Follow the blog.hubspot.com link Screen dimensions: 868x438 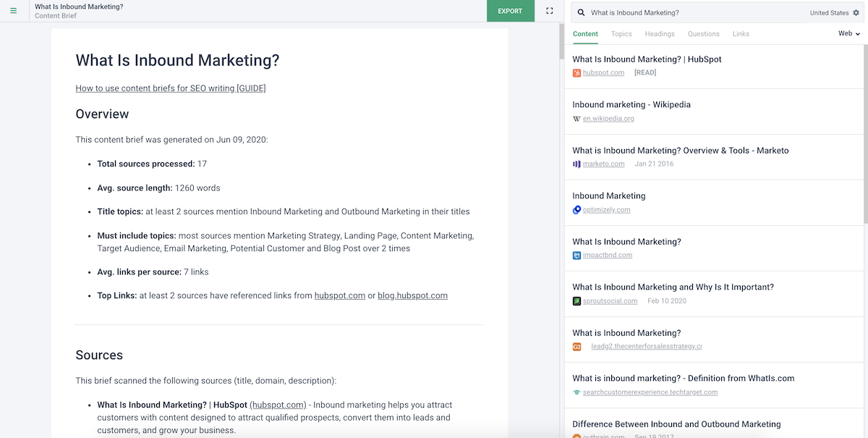412,295
